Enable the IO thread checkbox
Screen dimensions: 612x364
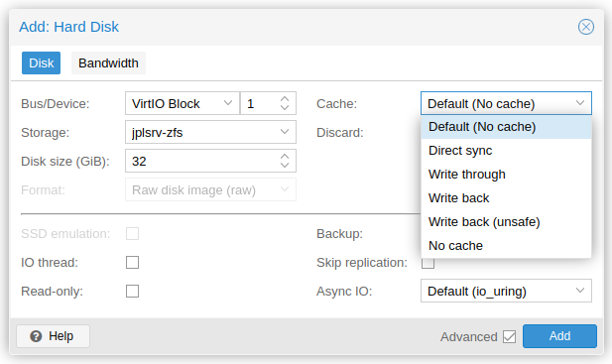pos(132,263)
